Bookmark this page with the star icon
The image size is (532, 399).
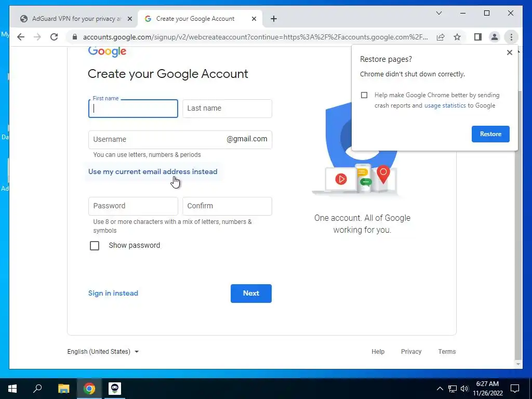pyautogui.click(x=457, y=37)
